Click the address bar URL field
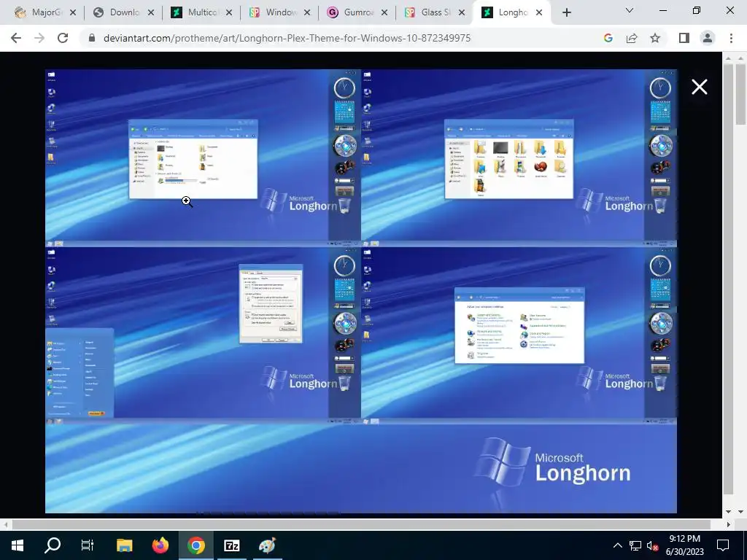Viewport: 747px width, 560px height. [x=287, y=38]
